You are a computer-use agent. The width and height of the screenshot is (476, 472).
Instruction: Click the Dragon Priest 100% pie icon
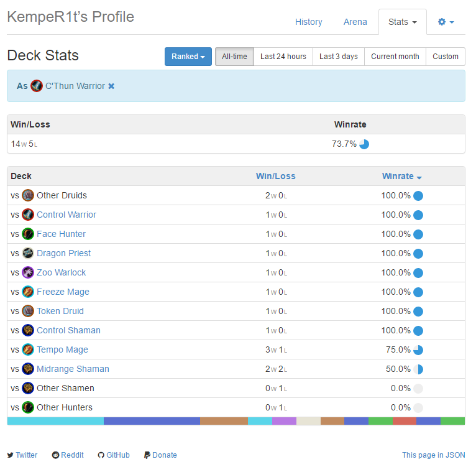[x=418, y=254]
